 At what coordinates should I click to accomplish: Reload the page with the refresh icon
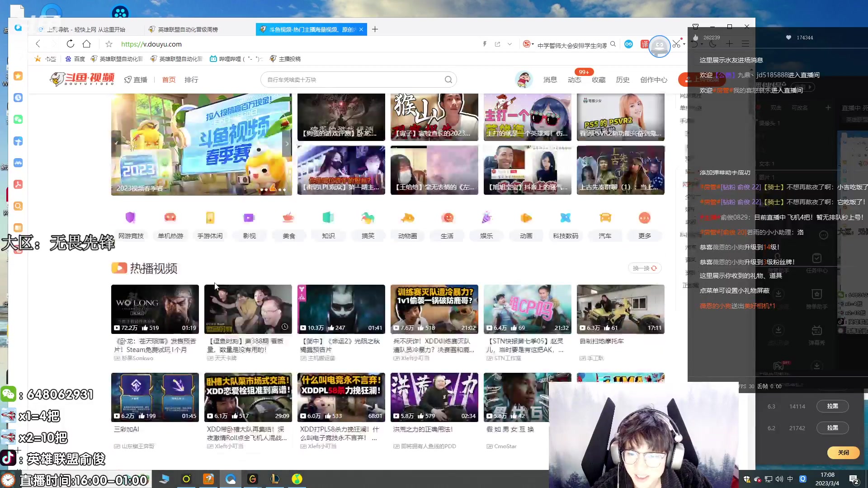click(x=70, y=44)
